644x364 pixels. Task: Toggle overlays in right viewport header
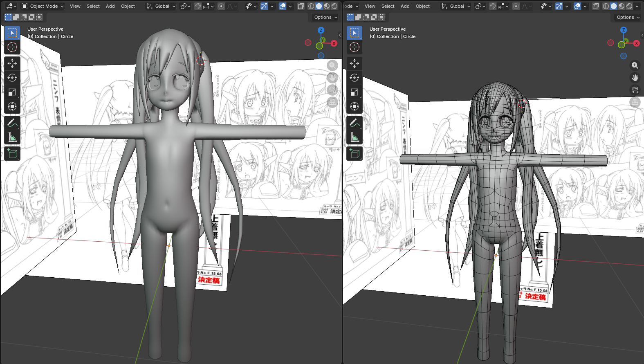pyautogui.click(x=577, y=6)
